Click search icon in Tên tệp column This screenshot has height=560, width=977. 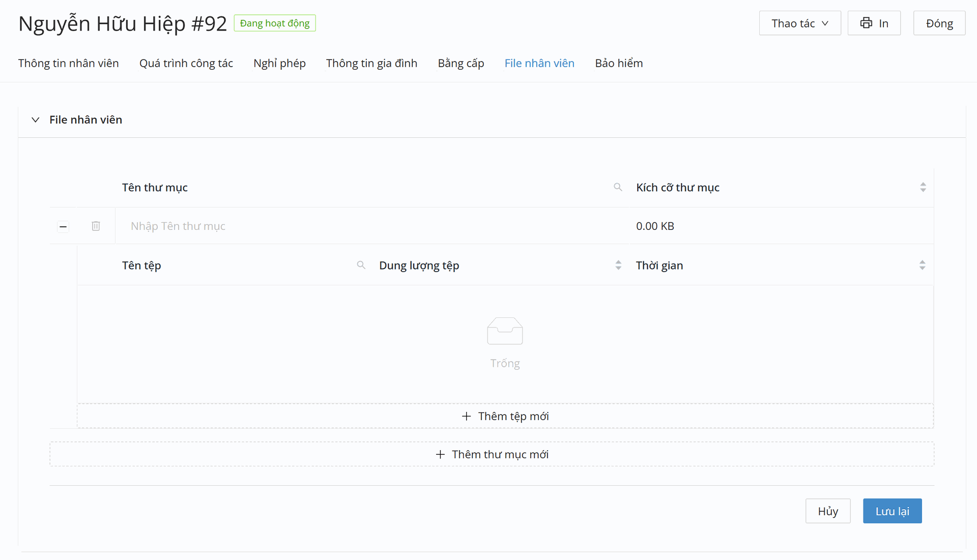[x=361, y=265]
